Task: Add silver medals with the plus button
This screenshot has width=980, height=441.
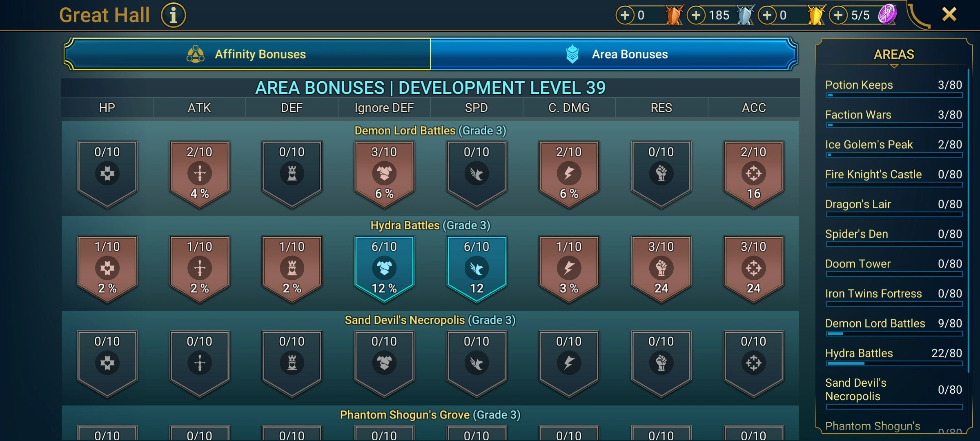Action: [x=696, y=16]
